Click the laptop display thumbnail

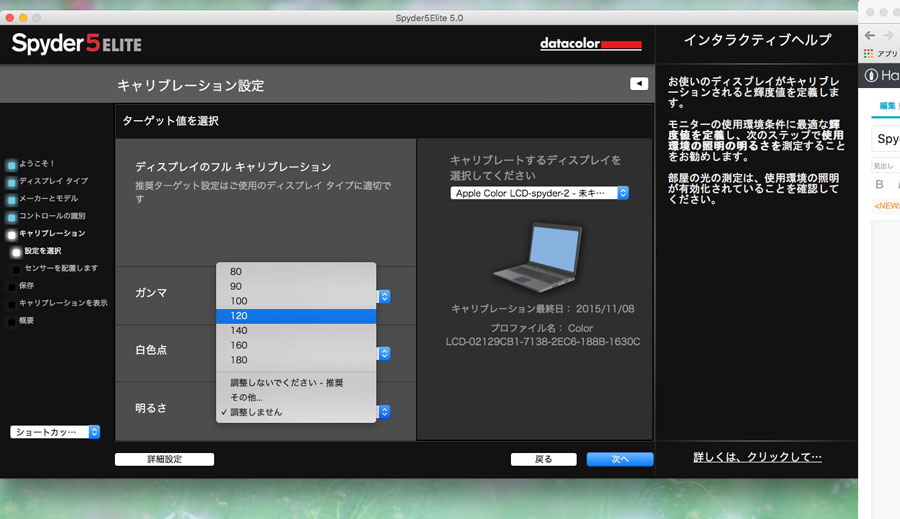tap(538, 258)
